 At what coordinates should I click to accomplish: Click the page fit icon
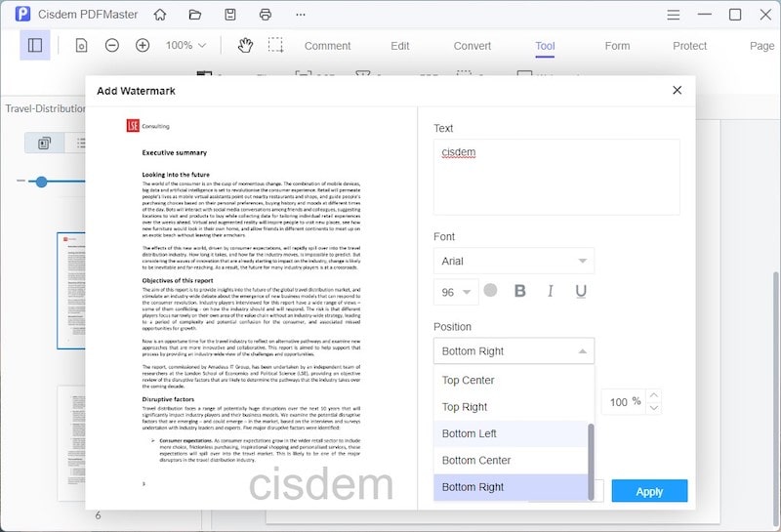pyautogui.click(x=81, y=46)
